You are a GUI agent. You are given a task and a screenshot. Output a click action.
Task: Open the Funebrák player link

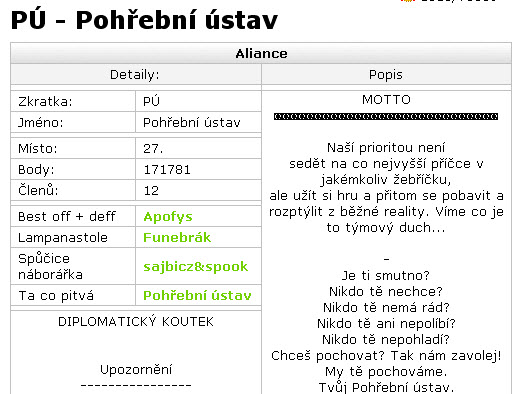coord(177,238)
